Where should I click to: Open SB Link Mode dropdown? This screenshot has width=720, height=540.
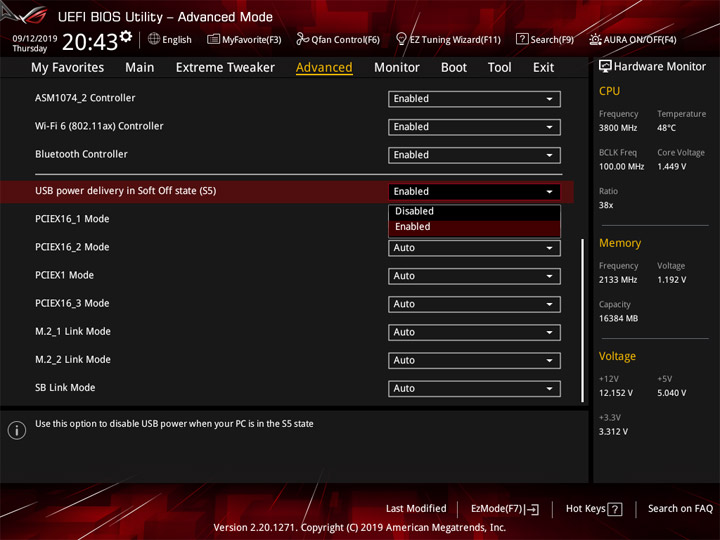pos(474,388)
